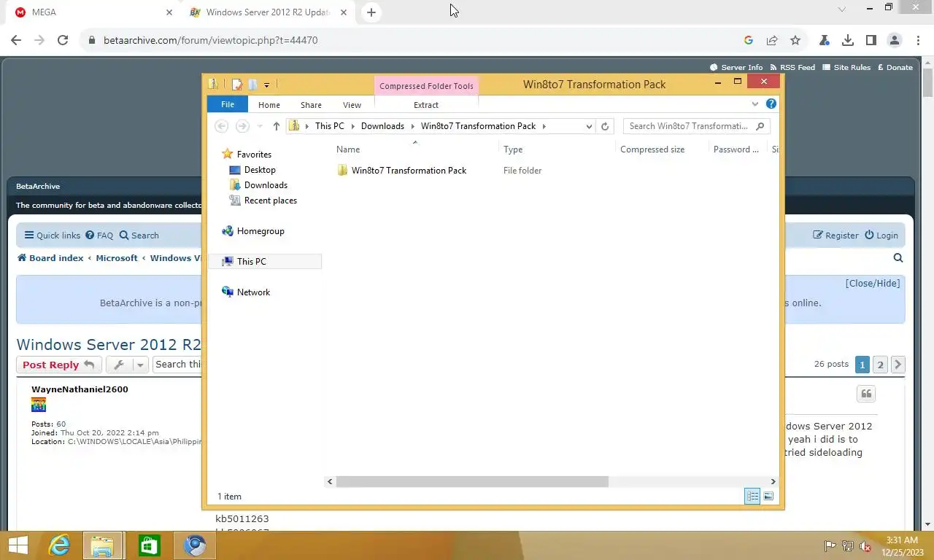Viewport: 934px width, 560px height.
Task: Click the Login link on forum
Action: click(881, 235)
